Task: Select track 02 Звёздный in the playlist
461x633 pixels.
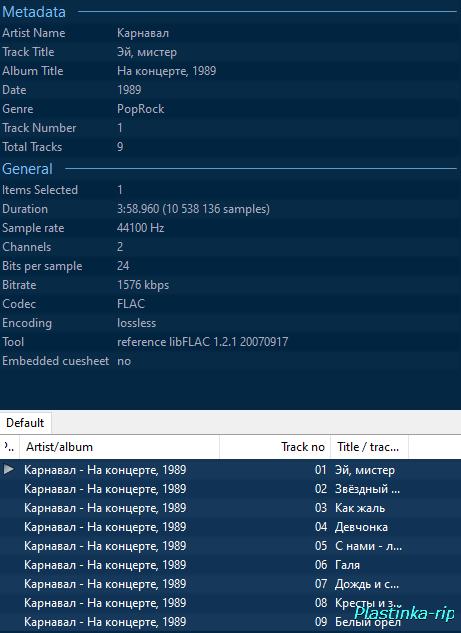Action: tap(230, 489)
